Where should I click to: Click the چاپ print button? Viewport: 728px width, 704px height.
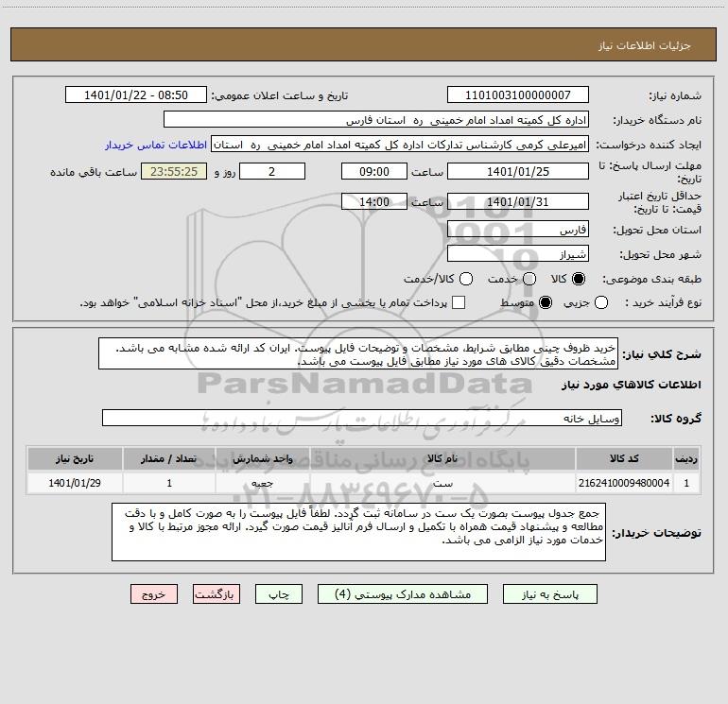coord(279,594)
